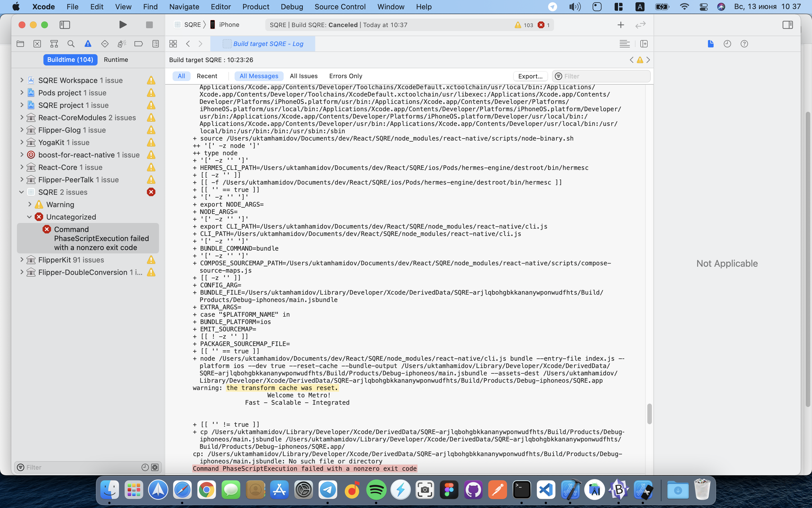
Task: Open the Report navigator
Action: point(156,44)
